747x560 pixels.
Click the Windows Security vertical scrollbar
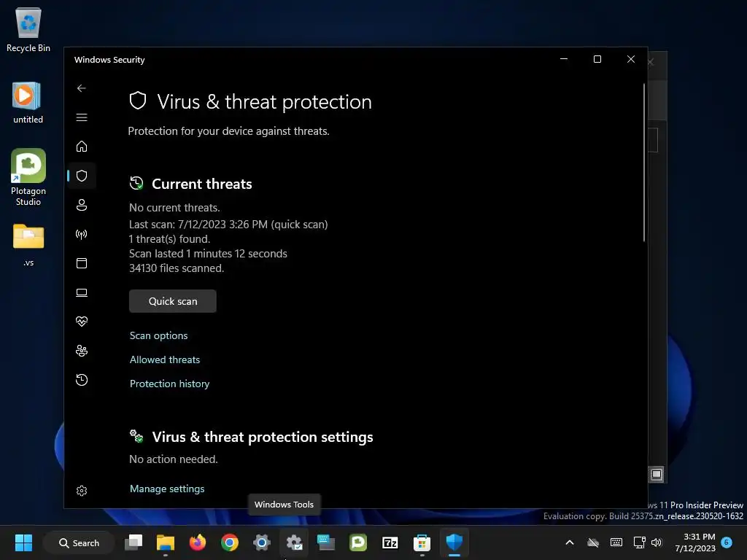pyautogui.click(x=644, y=163)
